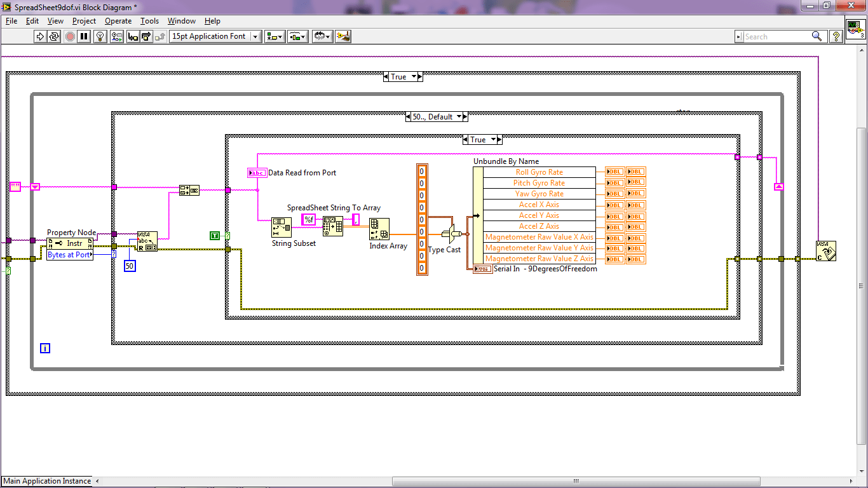Screen dimensions: 868x488
Task: Click the numeric constant 50
Action: pos(130,266)
